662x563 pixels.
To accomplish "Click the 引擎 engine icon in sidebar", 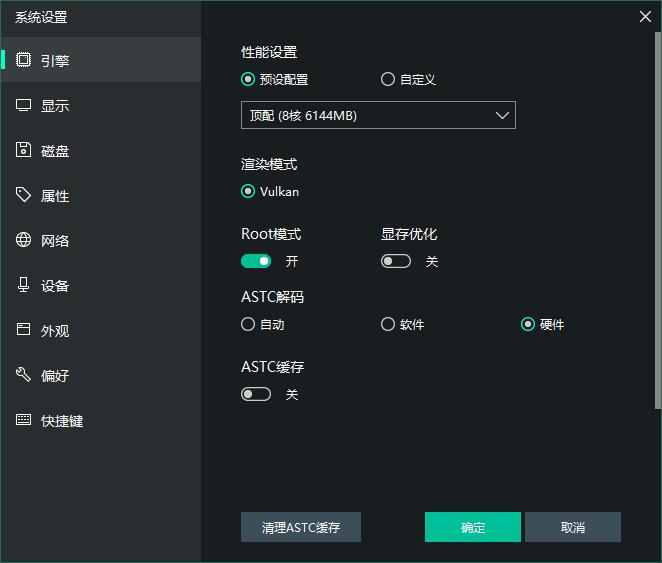I will (x=23, y=60).
